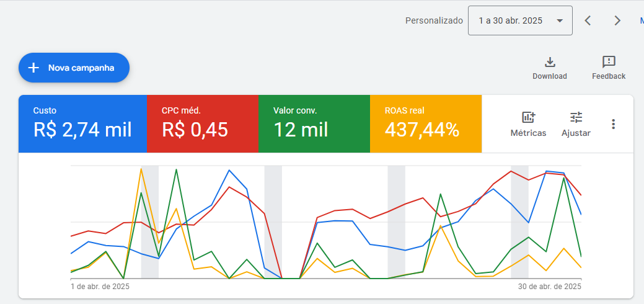Click the 1 de abr. de 2025 axis label
644x304 pixels.
coord(100,287)
